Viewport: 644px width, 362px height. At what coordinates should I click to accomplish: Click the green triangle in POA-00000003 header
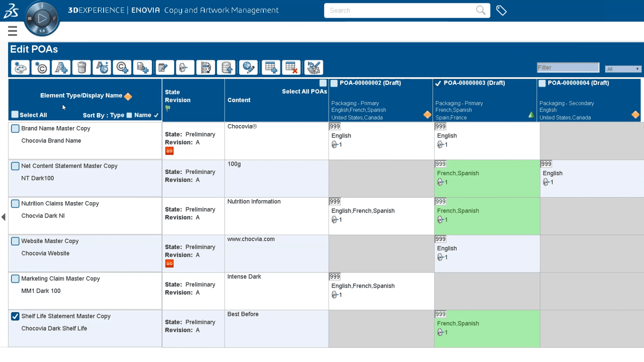point(531,115)
